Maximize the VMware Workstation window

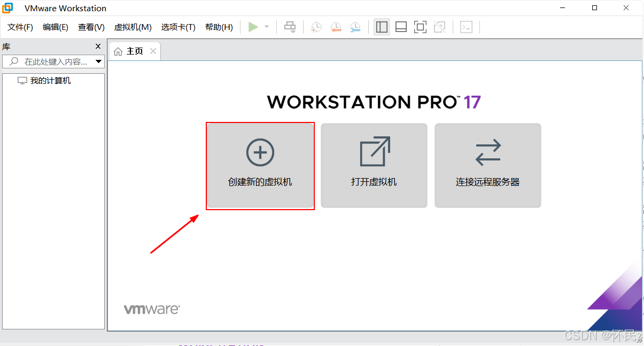pyautogui.click(x=595, y=7)
